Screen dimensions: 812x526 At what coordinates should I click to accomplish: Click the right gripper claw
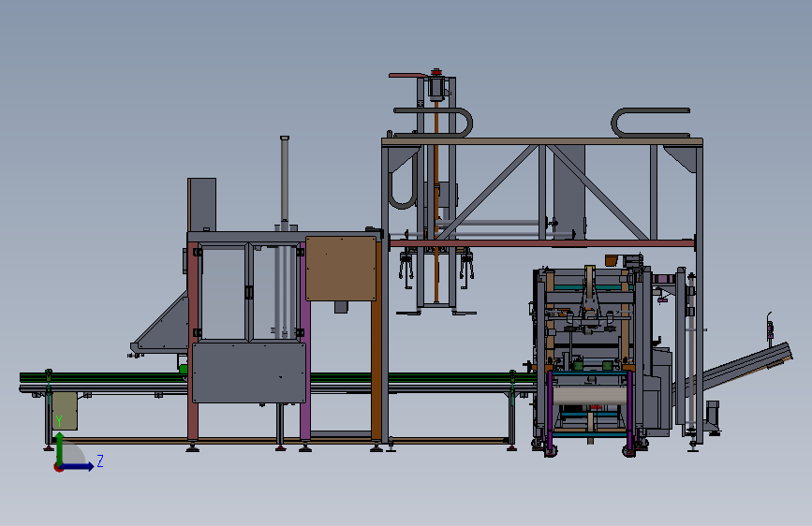466,268
